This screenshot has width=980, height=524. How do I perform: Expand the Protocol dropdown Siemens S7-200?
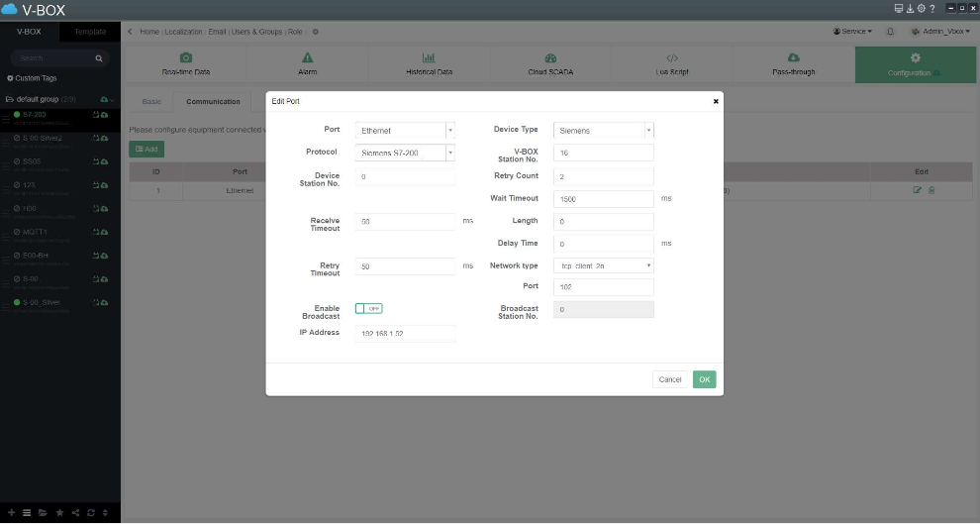(x=405, y=153)
